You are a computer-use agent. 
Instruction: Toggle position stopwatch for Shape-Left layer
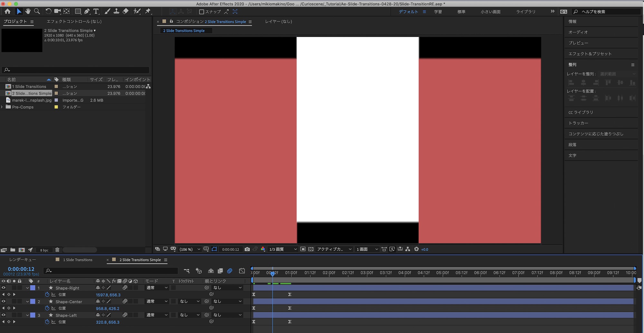(x=47, y=322)
